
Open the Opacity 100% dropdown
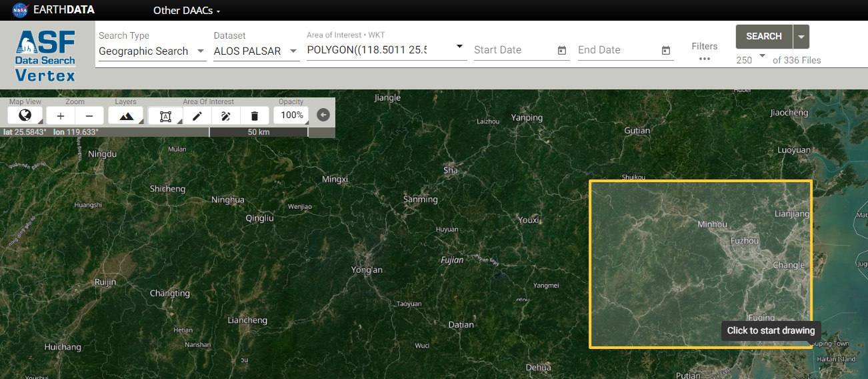[291, 115]
